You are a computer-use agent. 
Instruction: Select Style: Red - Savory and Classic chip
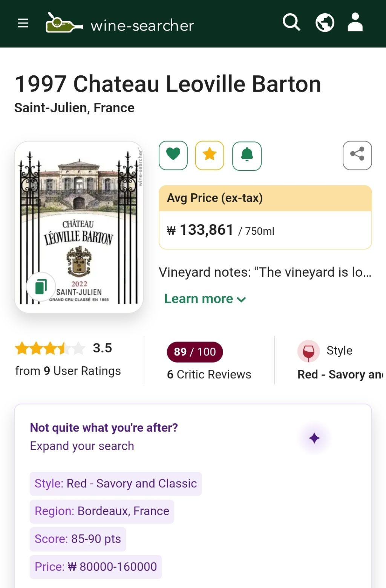click(116, 484)
